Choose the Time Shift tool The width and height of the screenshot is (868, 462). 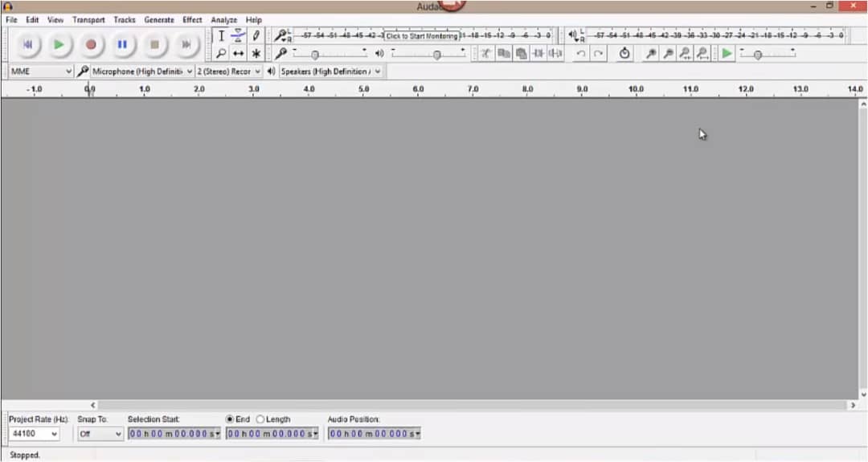(239, 54)
